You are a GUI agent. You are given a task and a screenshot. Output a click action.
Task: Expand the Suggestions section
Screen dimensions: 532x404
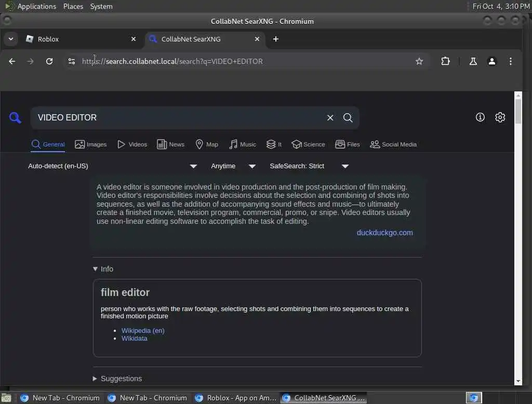[x=117, y=379]
